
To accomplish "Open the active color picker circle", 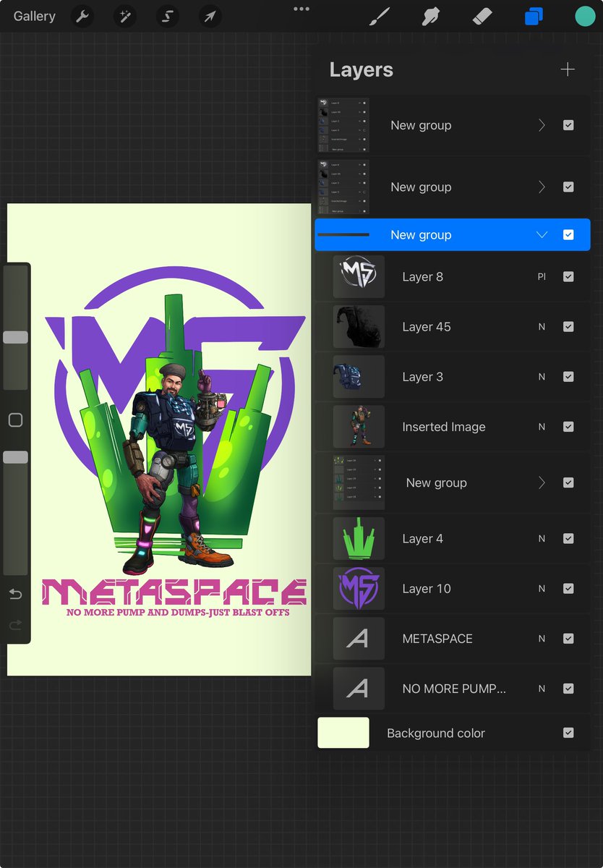I will click(585, 16).
